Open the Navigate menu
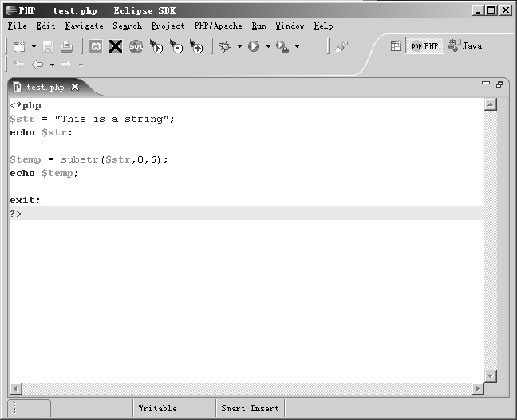Screen dimensions: 517x420 tap(84, 26)
